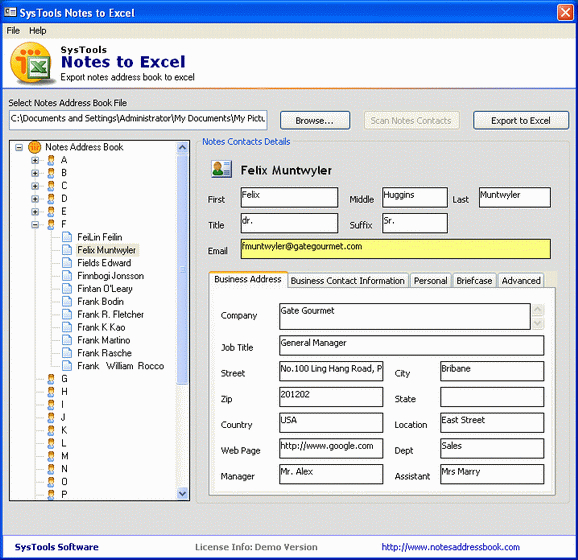
Task: Visit the notesaddressbook.com link
Action: coord(450,547)
